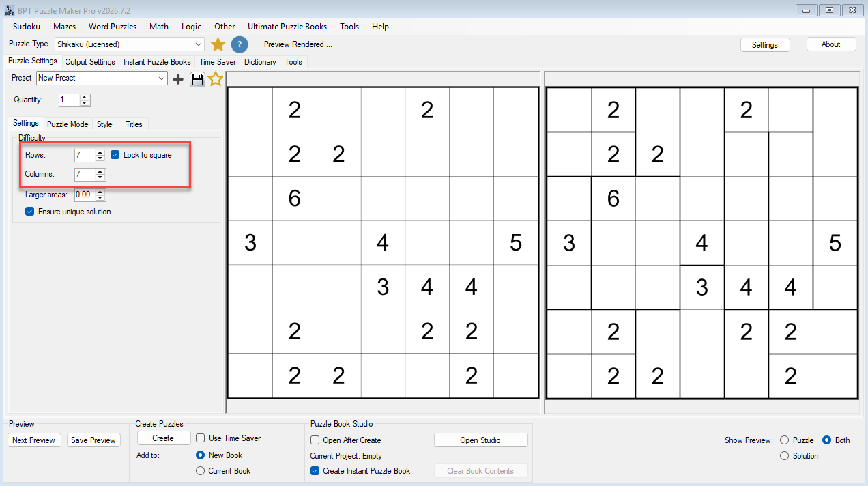Enable Use Time Saver checkbox
This screenshot has height=486, width=868.
click(x=201, y=438)
